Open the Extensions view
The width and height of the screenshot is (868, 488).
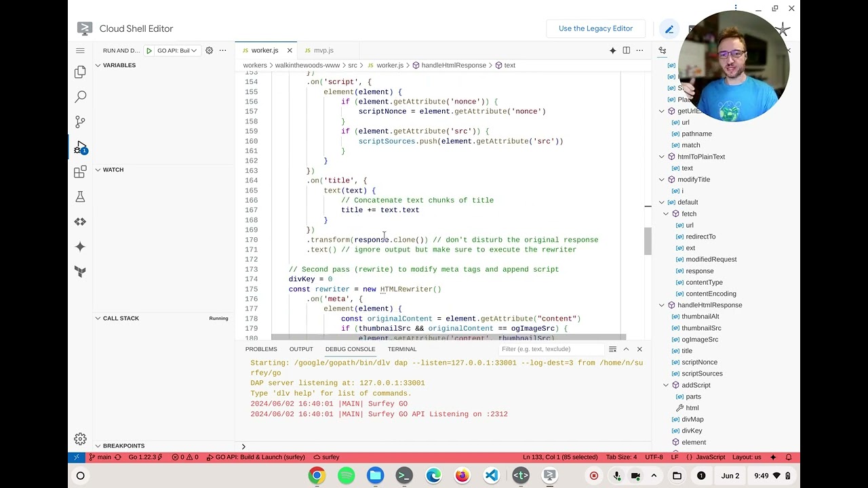tap(80, 172)
